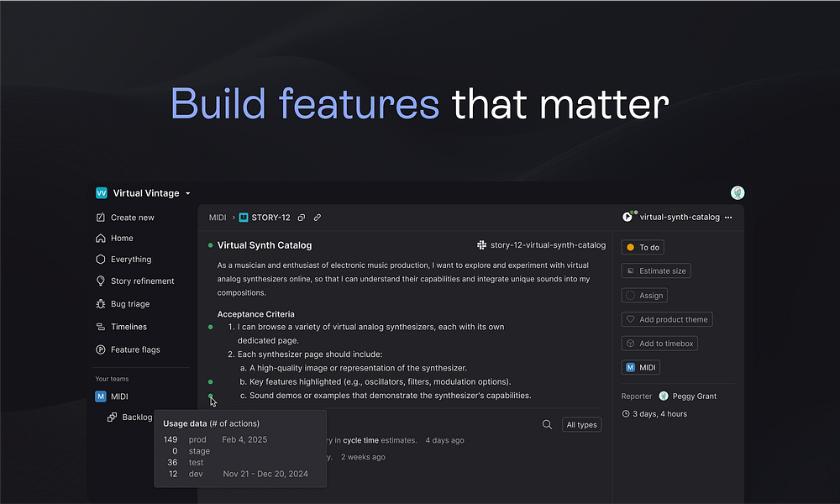This screenshot has width=840, height=504.
Task: Click the reporter name Peggy Grant
Action: coord(695,396)
